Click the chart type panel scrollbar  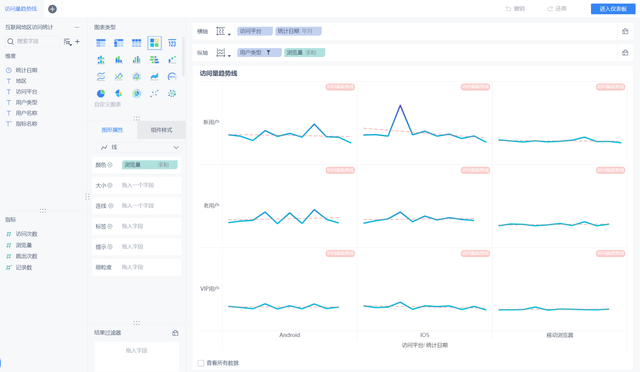(183, 56)
